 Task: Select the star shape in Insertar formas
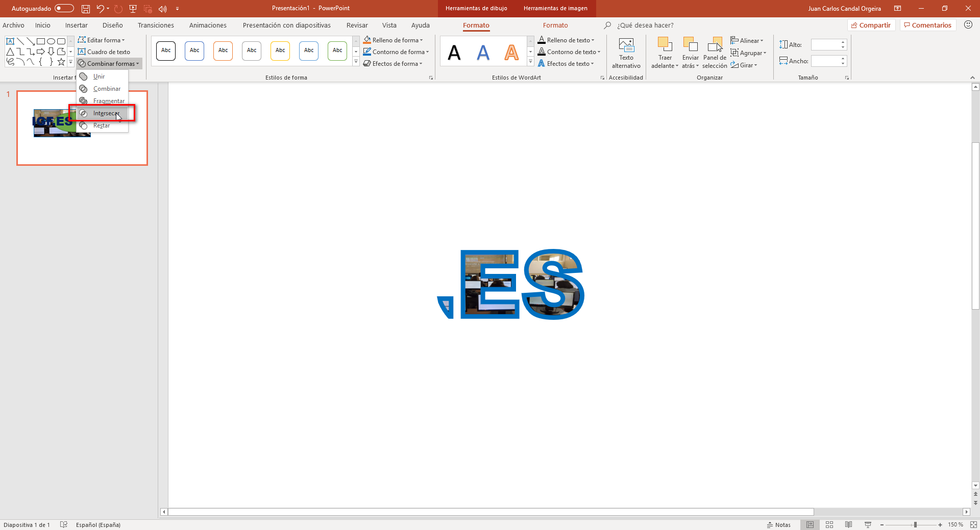pos(61,62)
